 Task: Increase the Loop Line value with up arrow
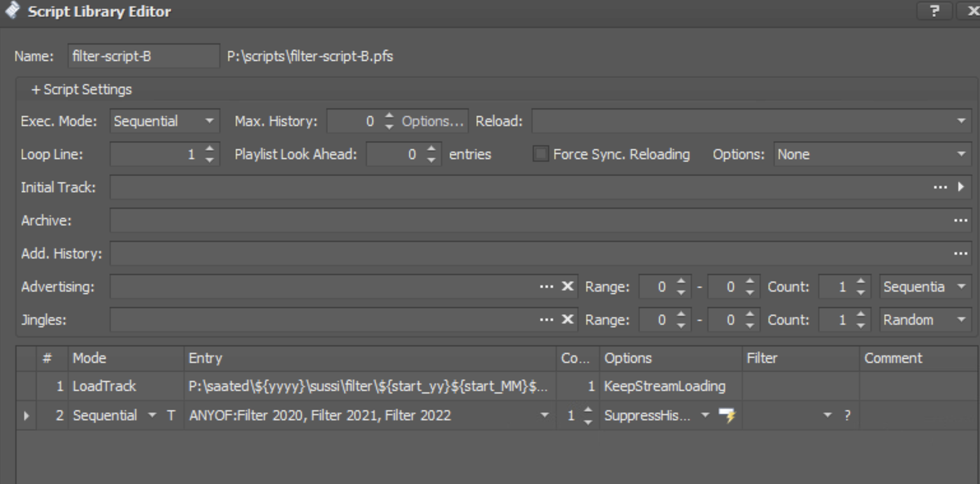click(210, 149)
